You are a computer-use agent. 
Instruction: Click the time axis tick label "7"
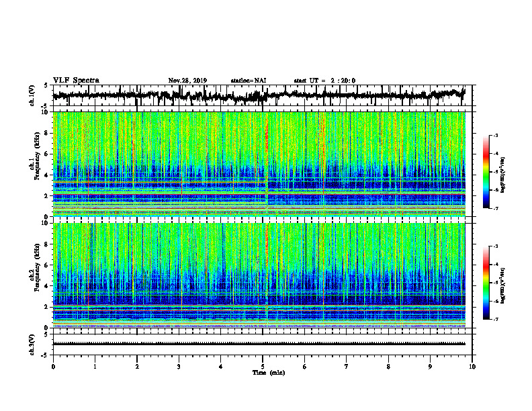coord(347,367)
